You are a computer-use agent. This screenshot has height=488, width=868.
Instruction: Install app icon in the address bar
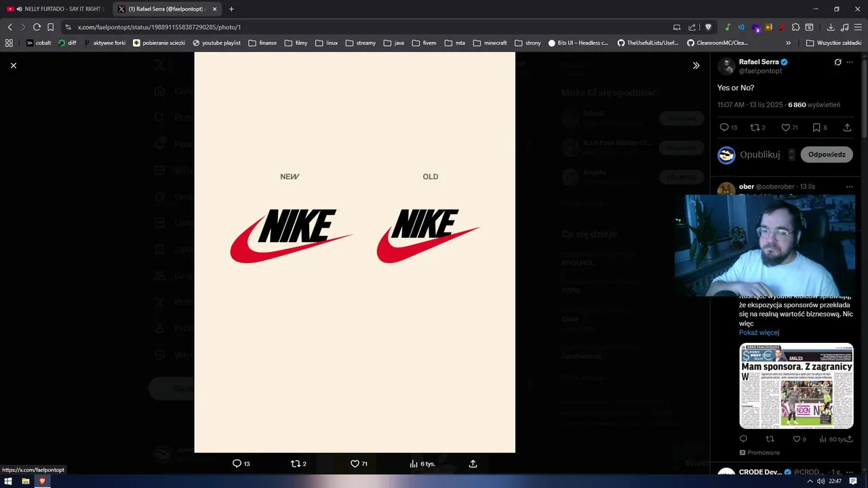click(x=677, y=27)
